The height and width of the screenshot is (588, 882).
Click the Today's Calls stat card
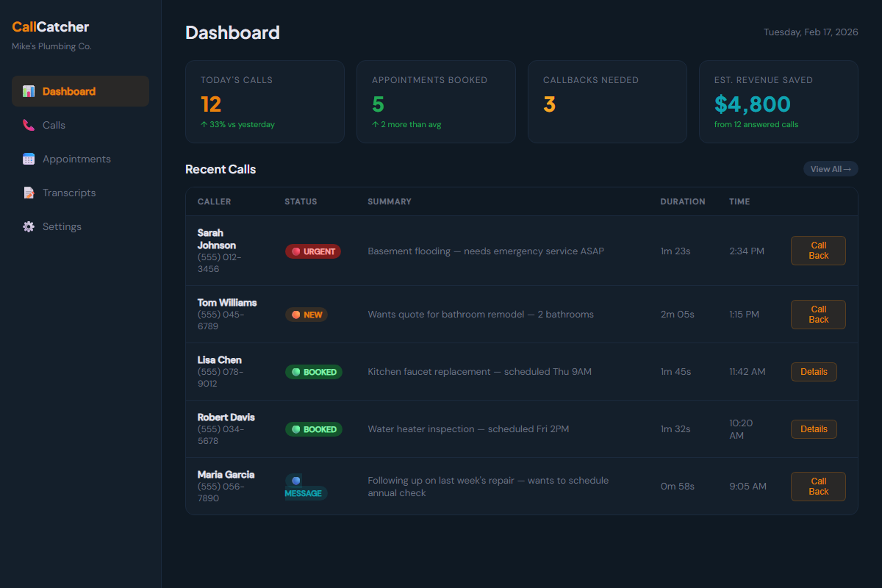point(265,101)
